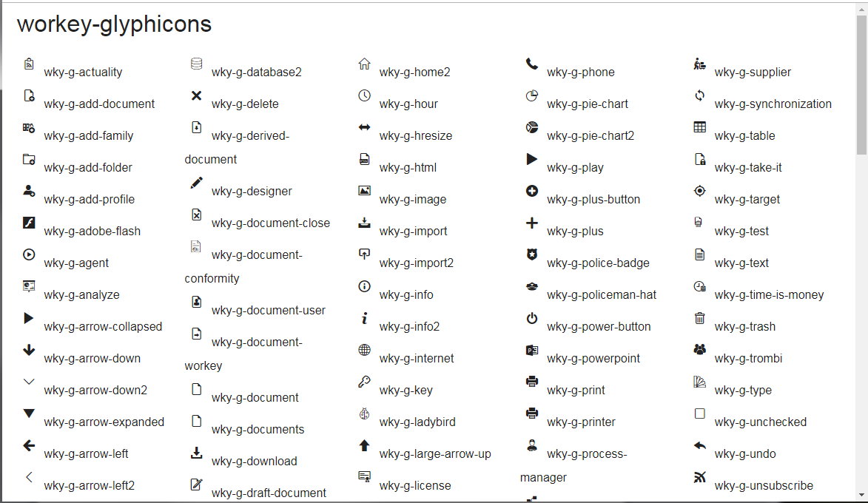Viewport: 868px width, 503px height.
Task: Click the synchronization arrows icon
Action: click(699, 95)
